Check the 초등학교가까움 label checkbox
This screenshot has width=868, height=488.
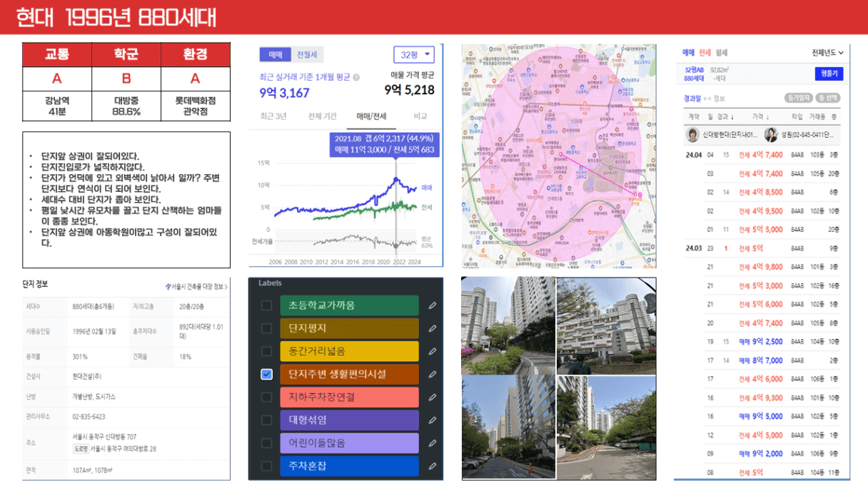(266, 305)
